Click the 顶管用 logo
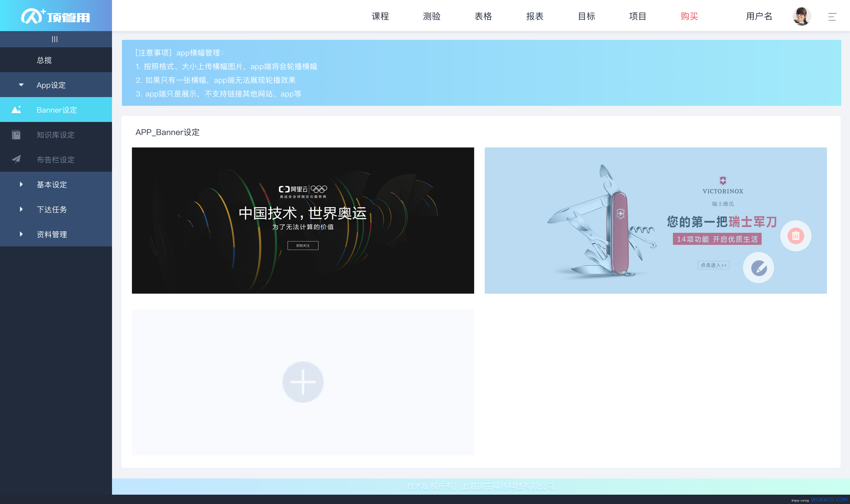This screenshot has width=850, height=504. 55,16
